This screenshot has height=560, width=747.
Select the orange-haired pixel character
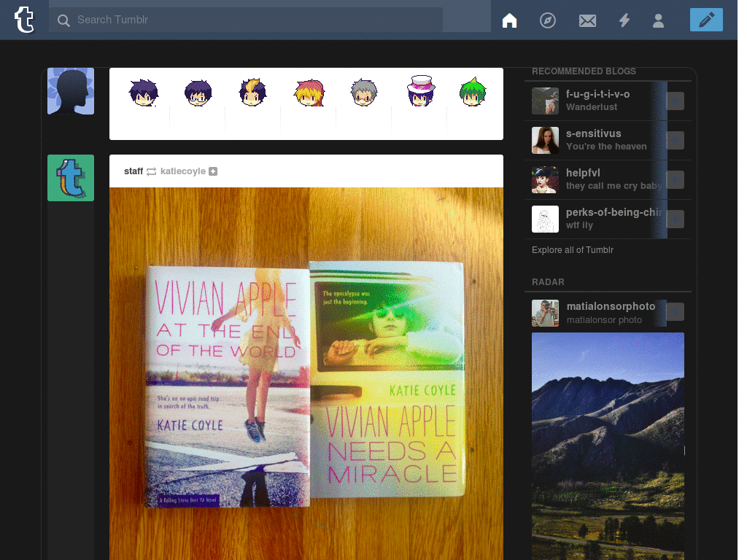coord(309,93)
